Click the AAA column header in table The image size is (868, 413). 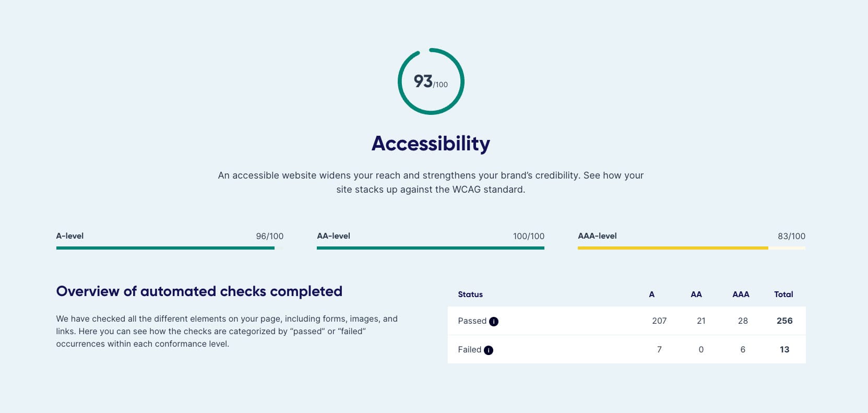(x=741, y=294)
